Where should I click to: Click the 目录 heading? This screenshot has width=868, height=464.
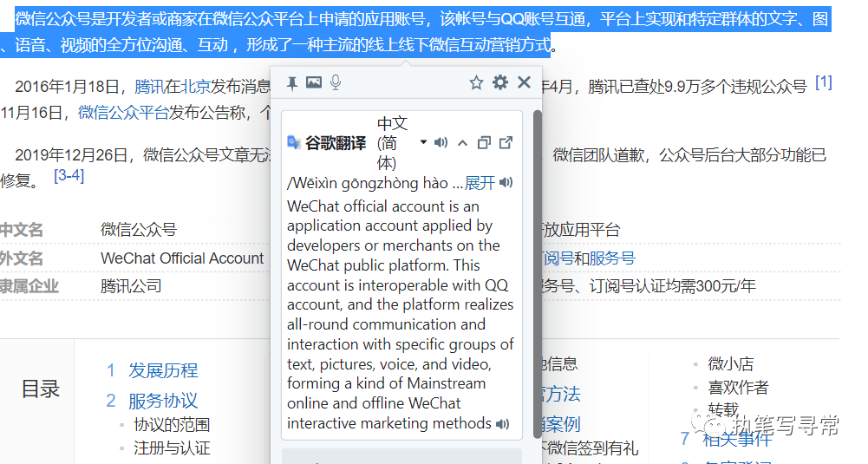pos(41,389)
